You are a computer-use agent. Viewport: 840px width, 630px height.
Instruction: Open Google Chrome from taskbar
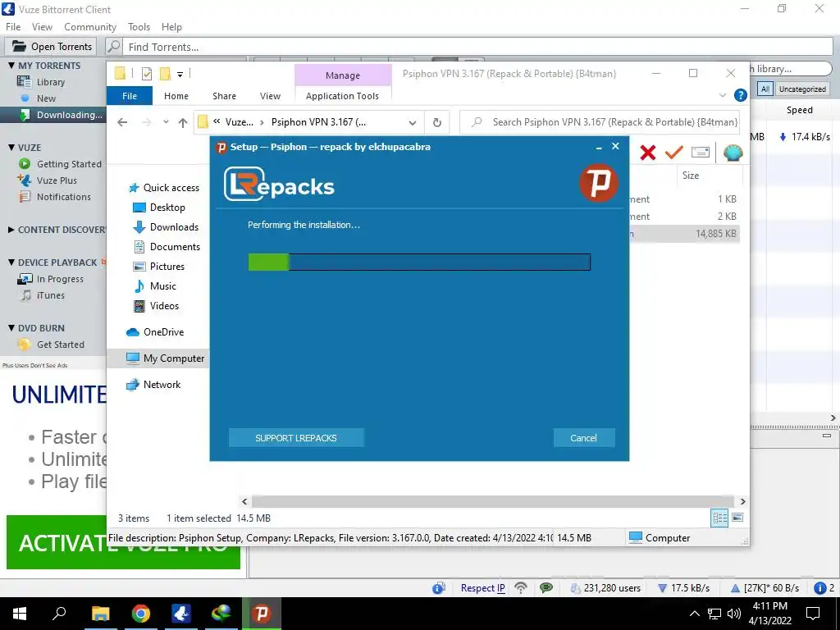point(140,614)
